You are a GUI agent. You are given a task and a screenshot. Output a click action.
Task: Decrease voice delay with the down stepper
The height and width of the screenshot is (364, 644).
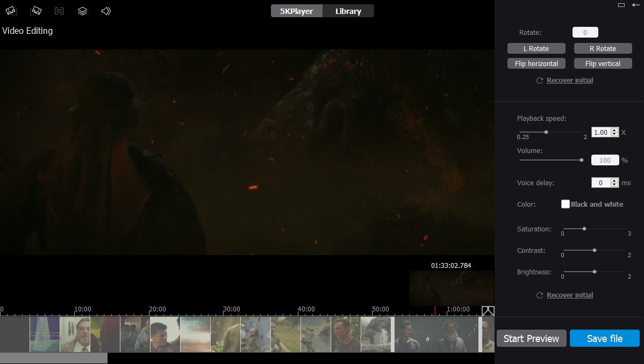click(614, 185)
